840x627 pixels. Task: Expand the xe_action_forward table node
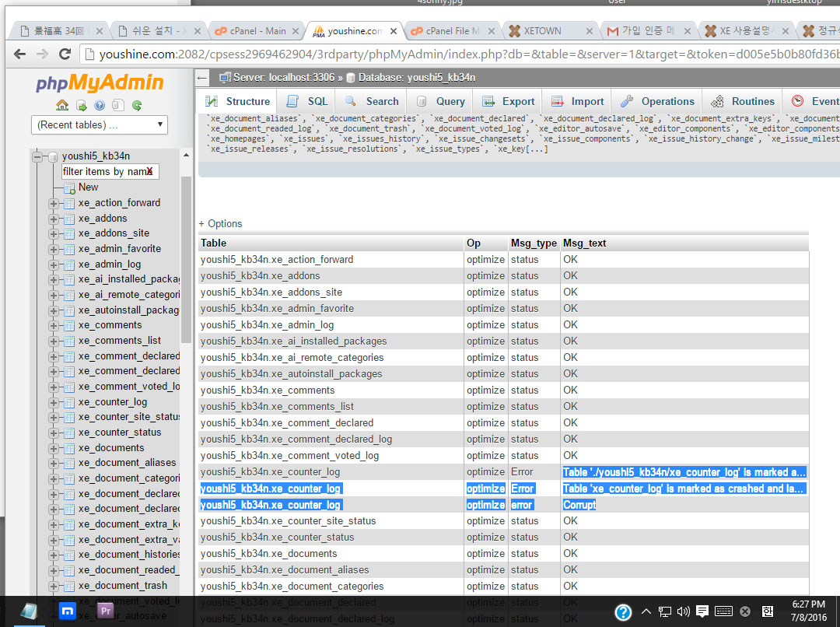click(54, 203)
